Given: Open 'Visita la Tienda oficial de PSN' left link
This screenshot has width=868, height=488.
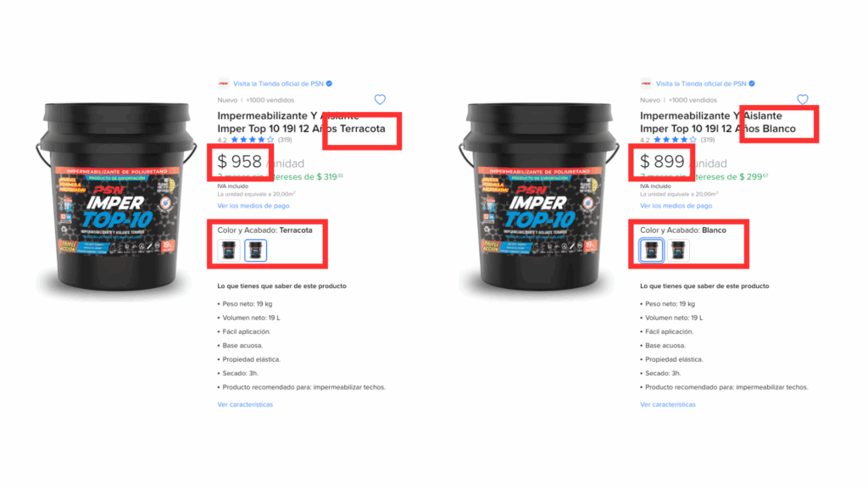Looking at the screenshot, I should click(x=278, y=84).
